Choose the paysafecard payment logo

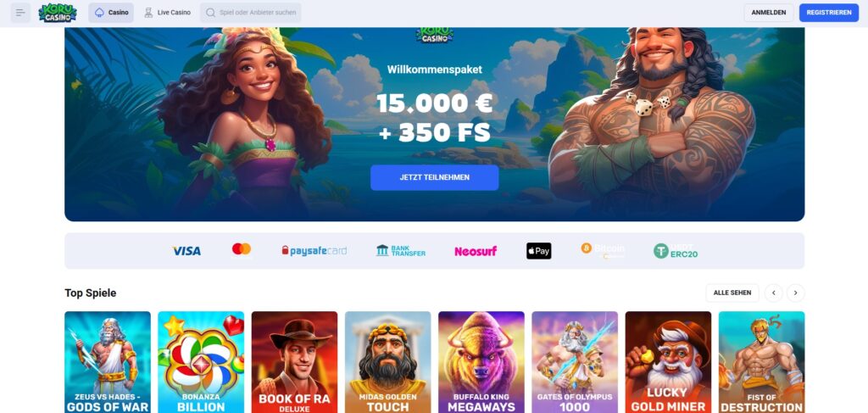314,251
